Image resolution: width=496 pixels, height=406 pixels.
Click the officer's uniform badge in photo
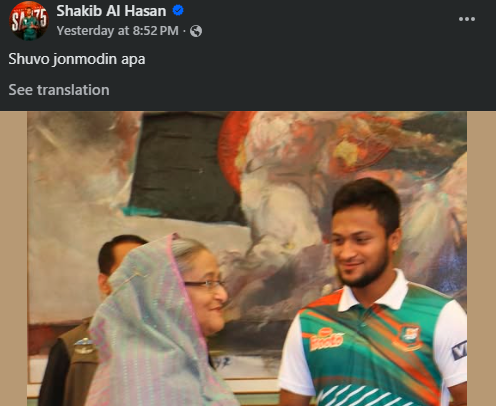(84, 346)
